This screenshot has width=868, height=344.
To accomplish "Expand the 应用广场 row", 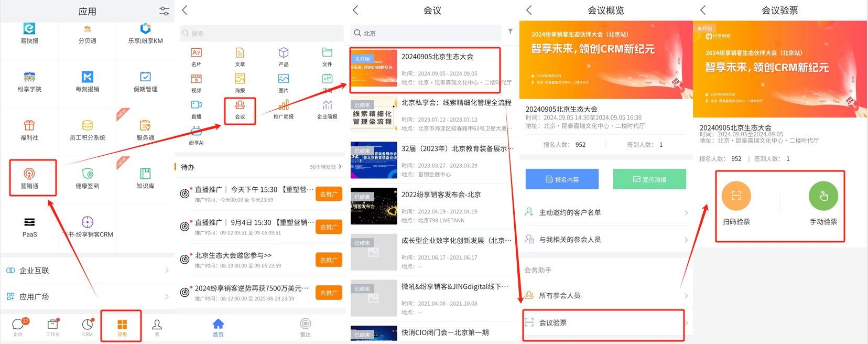I will [87, 296].
